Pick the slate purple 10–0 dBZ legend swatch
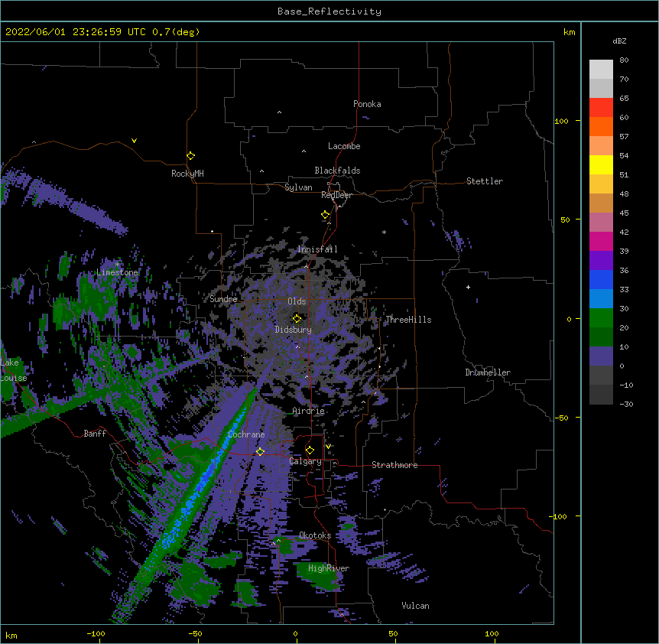 (601, 356)
